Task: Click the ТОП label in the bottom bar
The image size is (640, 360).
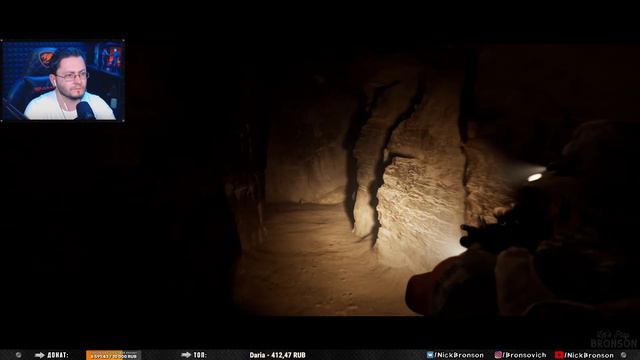Action: click(x=200, y=355)
